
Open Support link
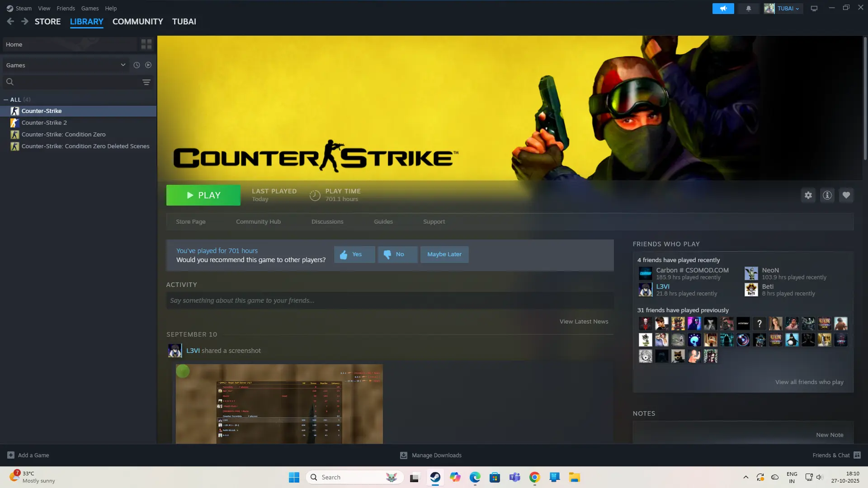(x=434, y=221)
